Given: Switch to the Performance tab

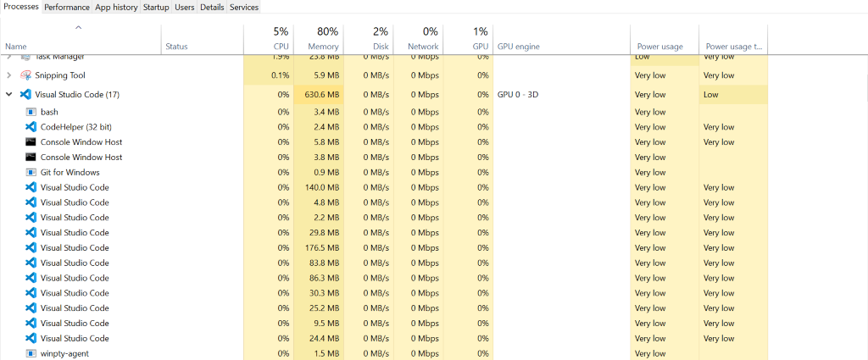Looking at the screenshot, I should [x=67, y=7].
